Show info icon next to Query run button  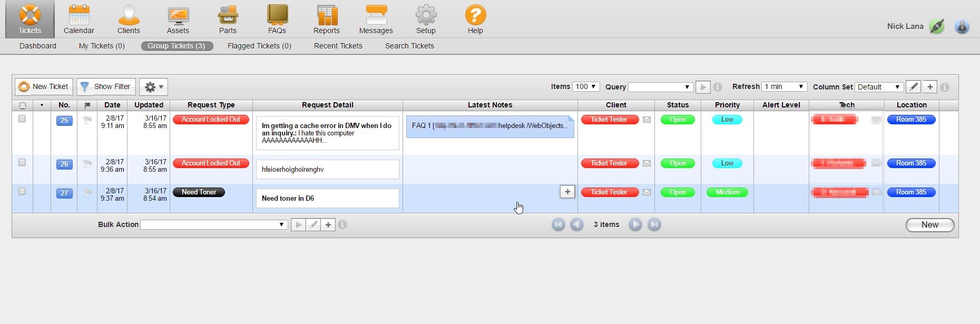(x=719, y=87)
